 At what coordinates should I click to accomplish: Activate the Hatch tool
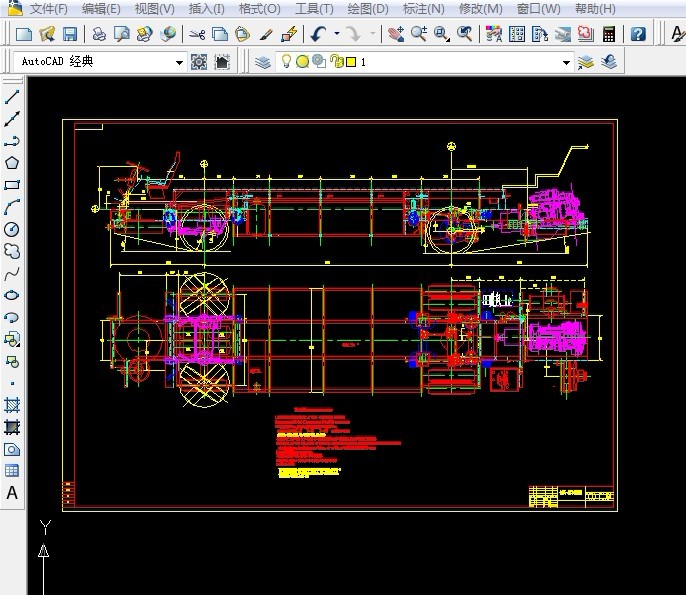12,405
